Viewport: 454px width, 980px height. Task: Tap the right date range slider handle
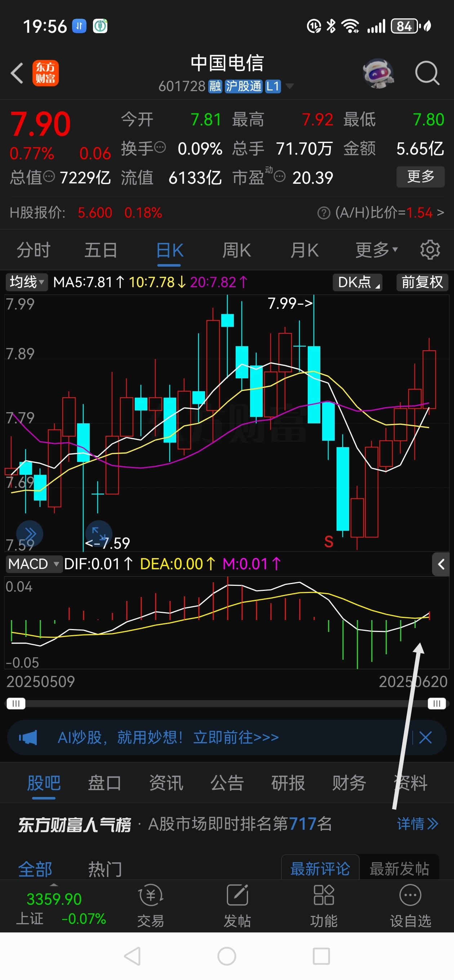click(436, 703)
